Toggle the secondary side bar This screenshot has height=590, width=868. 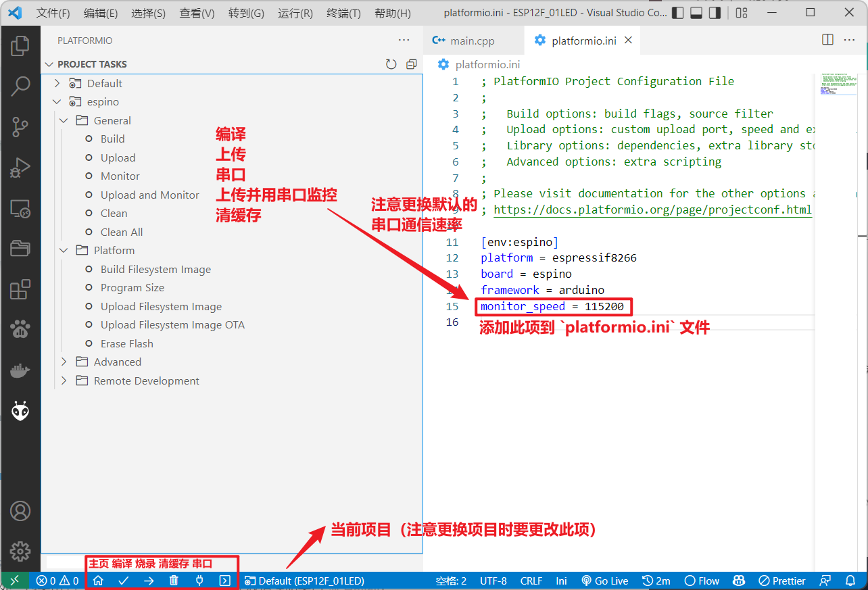[x=715, y=13]
